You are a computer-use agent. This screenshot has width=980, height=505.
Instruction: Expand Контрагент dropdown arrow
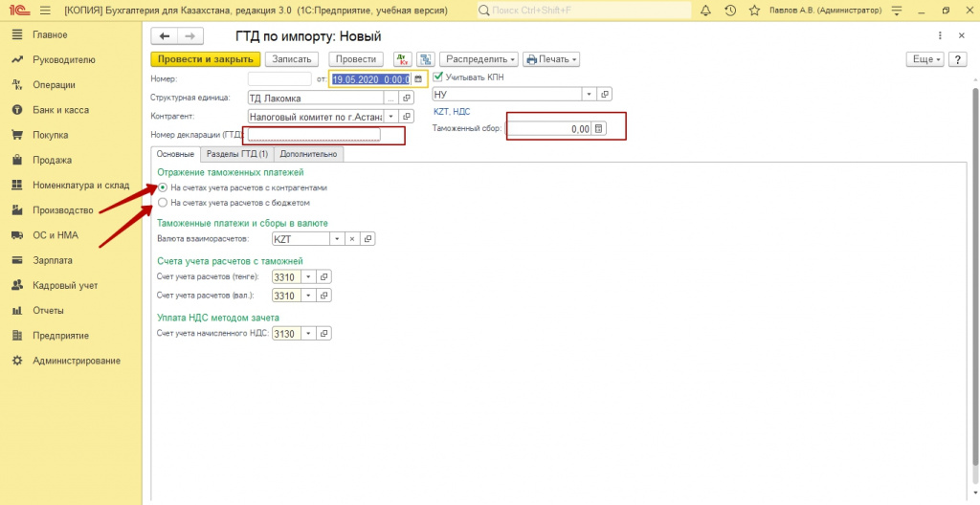click(390, 117)
